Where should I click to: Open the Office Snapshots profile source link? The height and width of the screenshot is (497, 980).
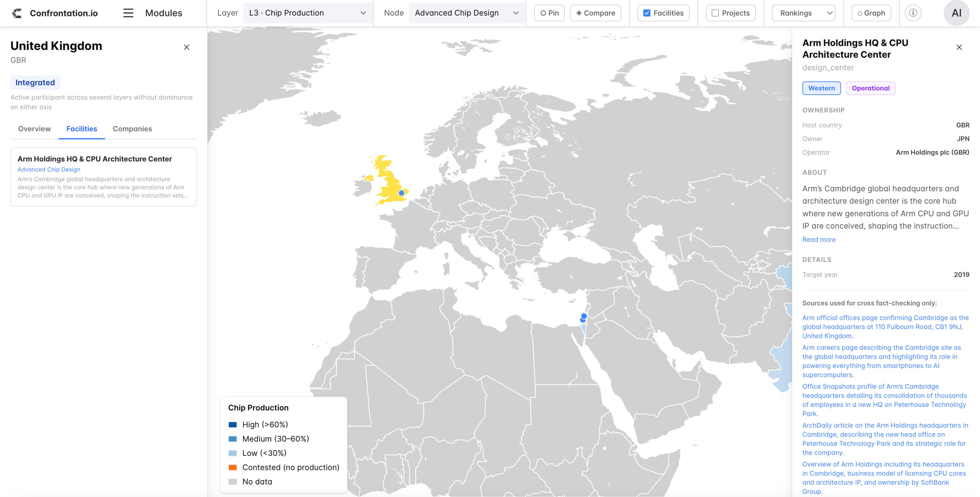(x=884, y=400)
